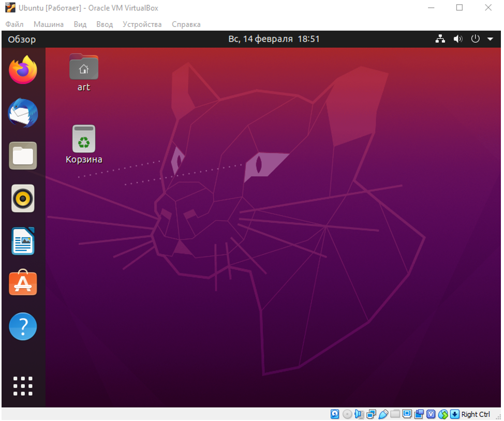The height and width of the screenshot is (421, 504).
Task: Open the Устройства menu
Action: tap(142, 24)
